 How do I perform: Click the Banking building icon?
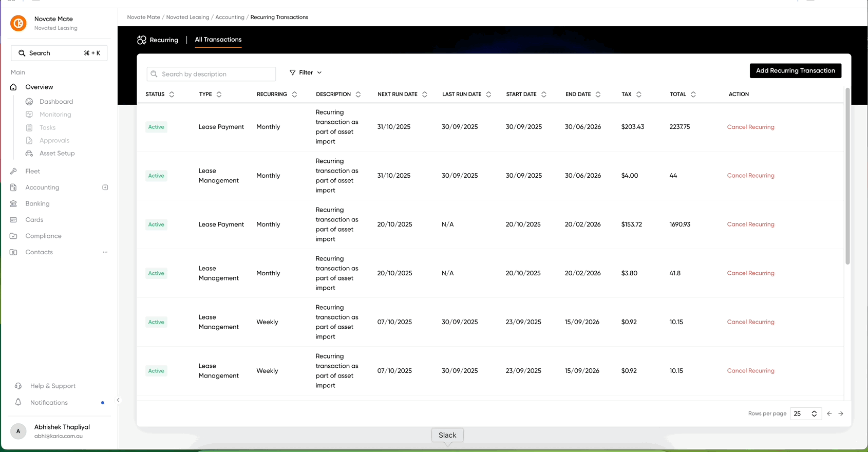[14, 203]
